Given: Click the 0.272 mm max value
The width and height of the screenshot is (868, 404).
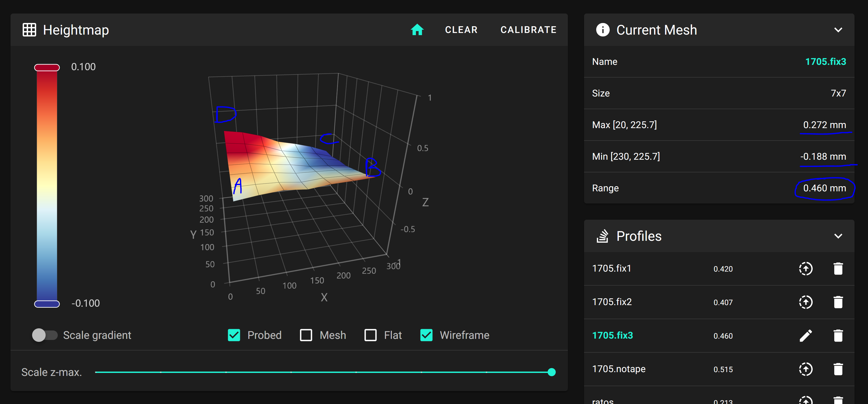Looking at the screenshot, I should pyautogui.click(x=824, y=125).
